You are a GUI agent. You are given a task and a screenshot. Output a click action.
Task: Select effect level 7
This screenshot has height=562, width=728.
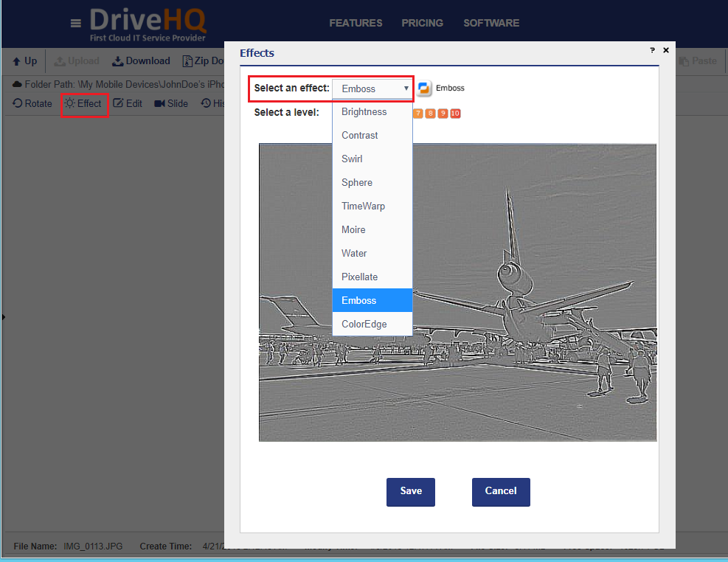tap(418, 113)
